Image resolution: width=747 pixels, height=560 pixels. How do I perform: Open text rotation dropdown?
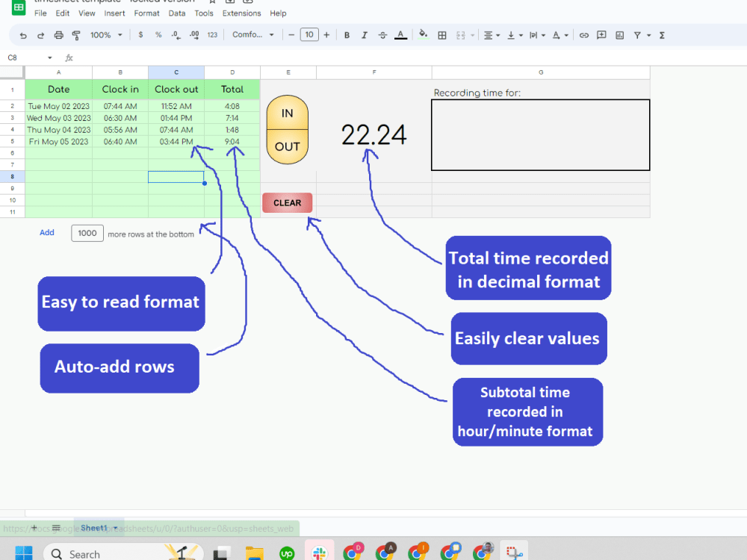point(560,35)
